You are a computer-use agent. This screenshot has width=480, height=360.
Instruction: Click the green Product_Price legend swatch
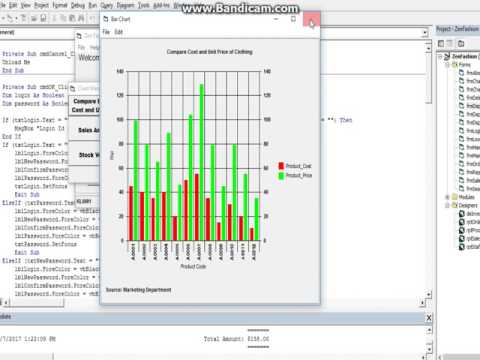281,175
